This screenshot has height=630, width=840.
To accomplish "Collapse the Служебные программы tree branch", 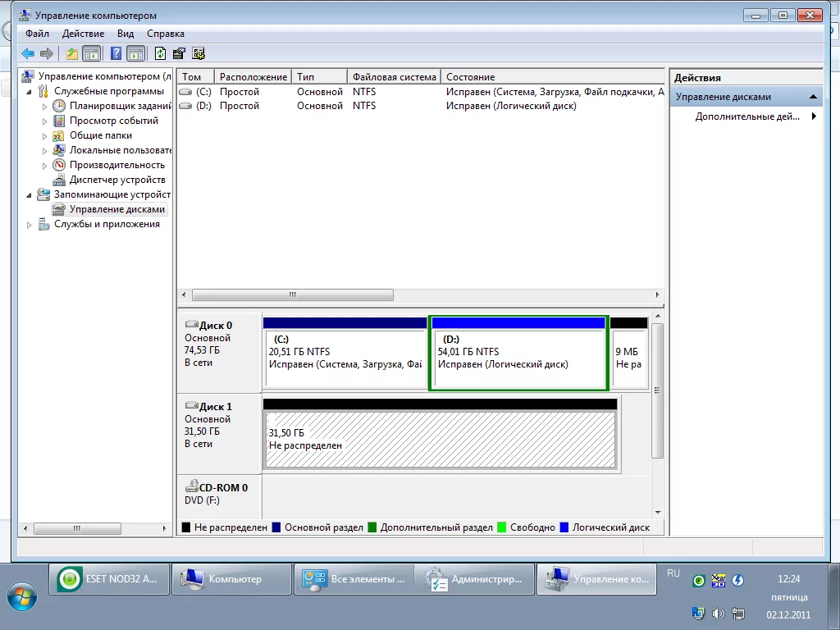I will [x=27, y=90].
